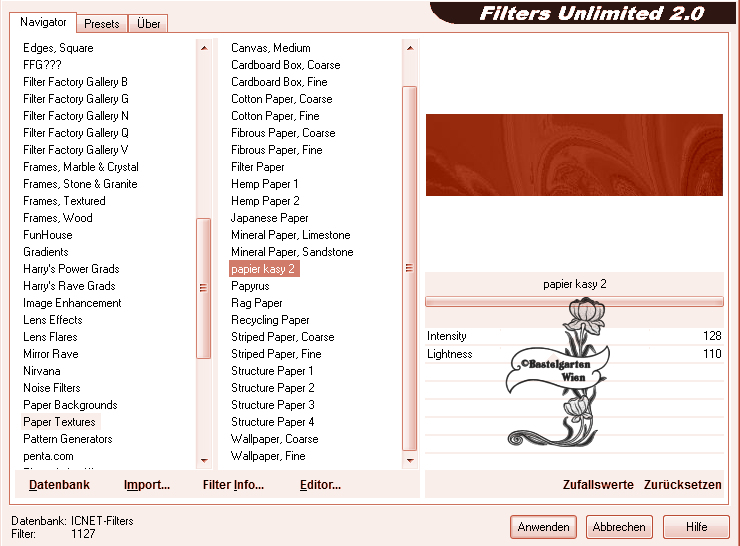Screen dimensions: 740x546
Task: Select Frames, Wood category
Action: 58,218
